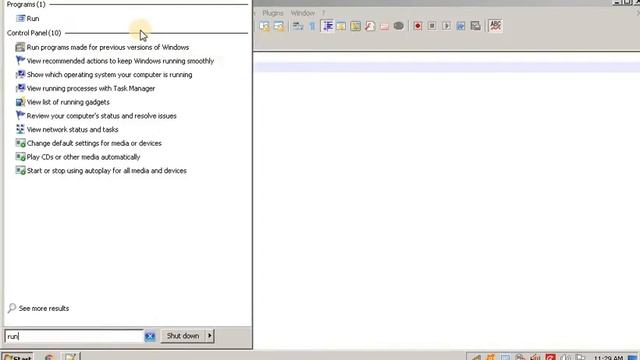The image size is (640, 360).
Task: Play back the recorded macro icon
Action: coord(446,26)
